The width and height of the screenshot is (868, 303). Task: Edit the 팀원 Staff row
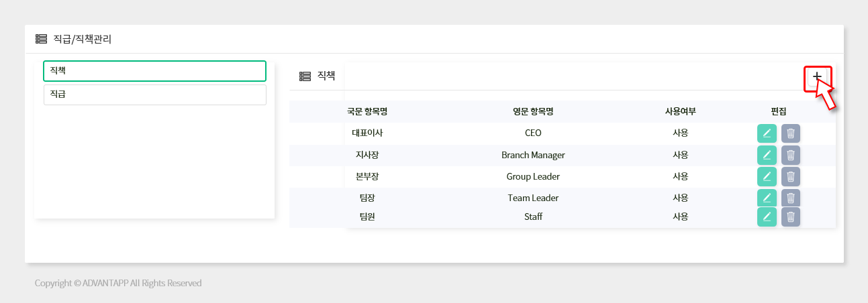pyautogui.click(x=767, y=217)
